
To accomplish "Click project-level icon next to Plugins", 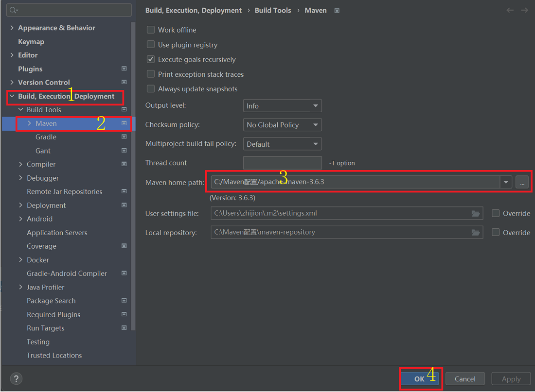I will tap(124, 68).
